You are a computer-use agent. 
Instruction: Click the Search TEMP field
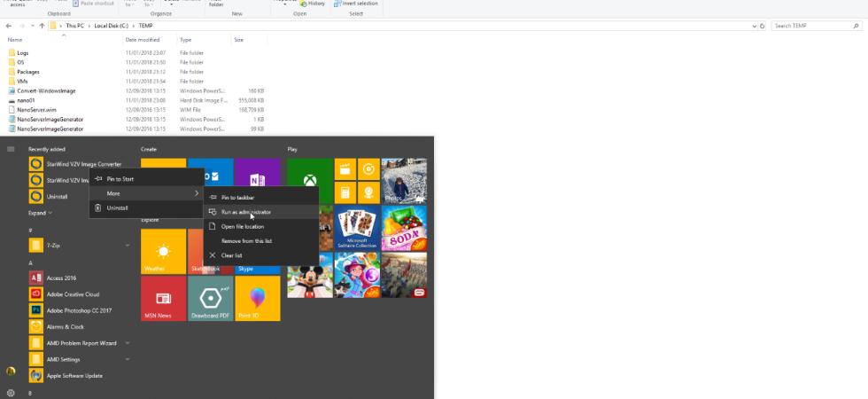[816, 26]
